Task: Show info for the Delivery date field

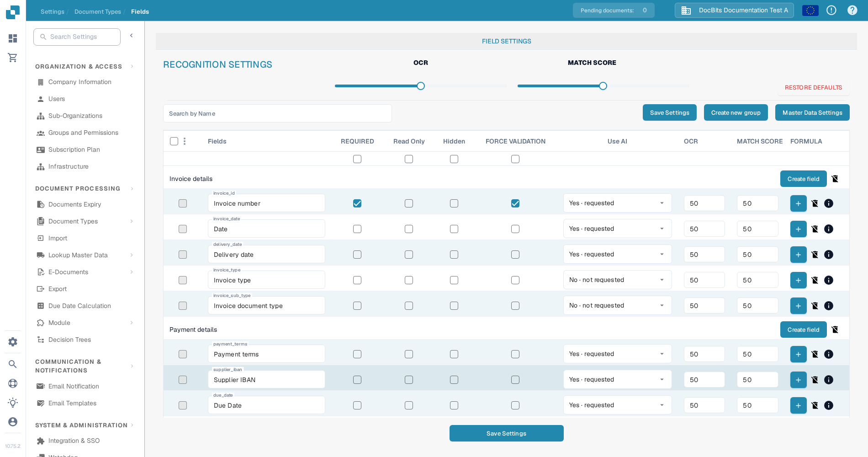Action: [x=829, y=255]
